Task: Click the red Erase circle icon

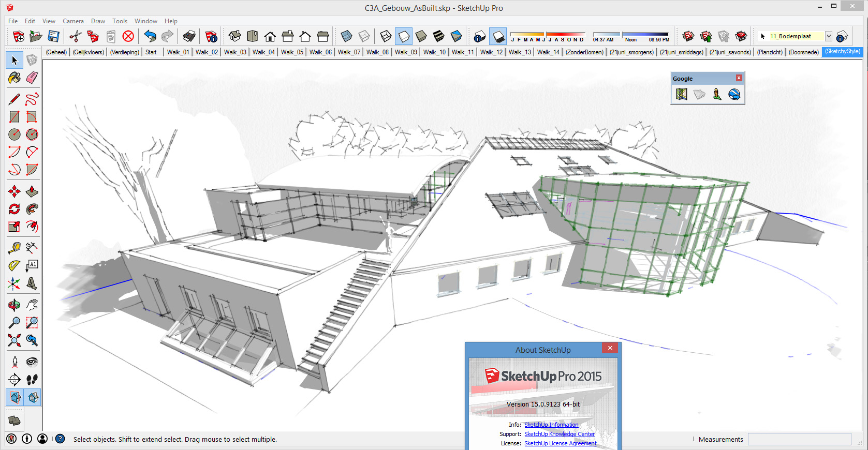Action: coord(128,36)
